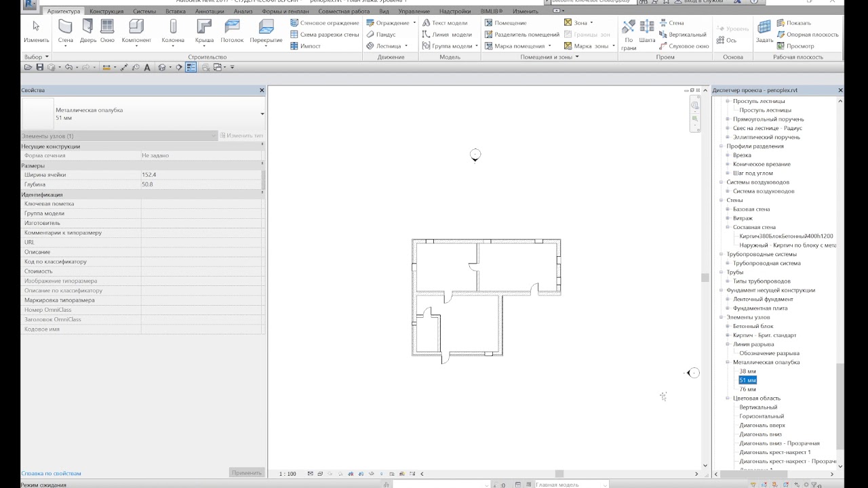
Task: Click the measure icon in quick access toolbar
Action: (x=106, y=67)
